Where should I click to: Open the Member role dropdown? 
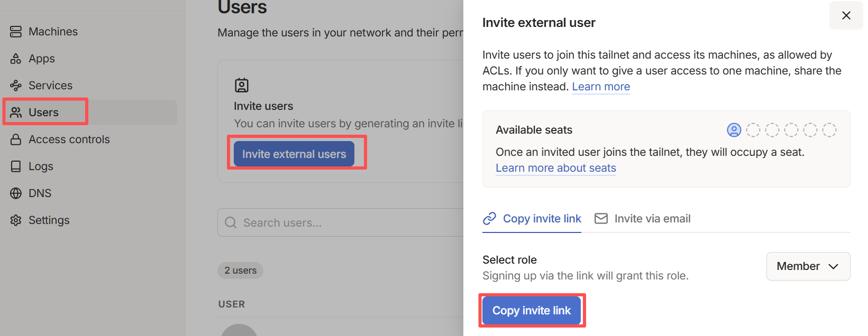[808, 266]
